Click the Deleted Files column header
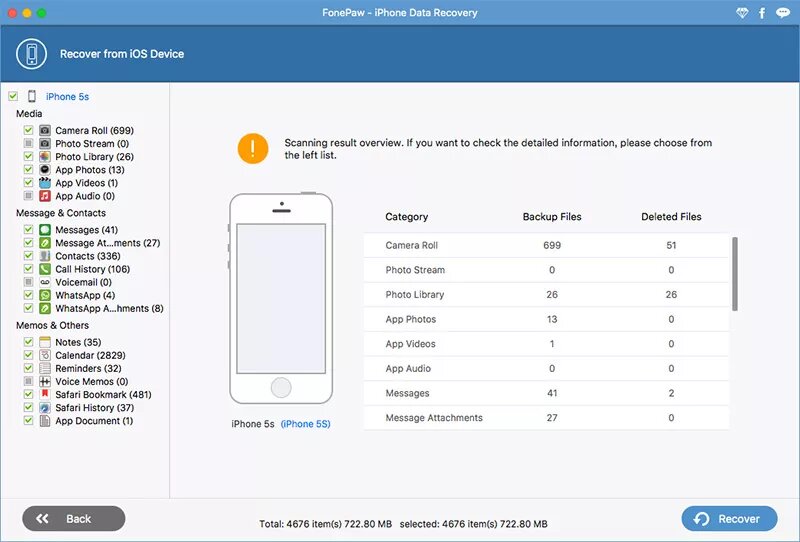The image size is (800, 542). [671, 217]
